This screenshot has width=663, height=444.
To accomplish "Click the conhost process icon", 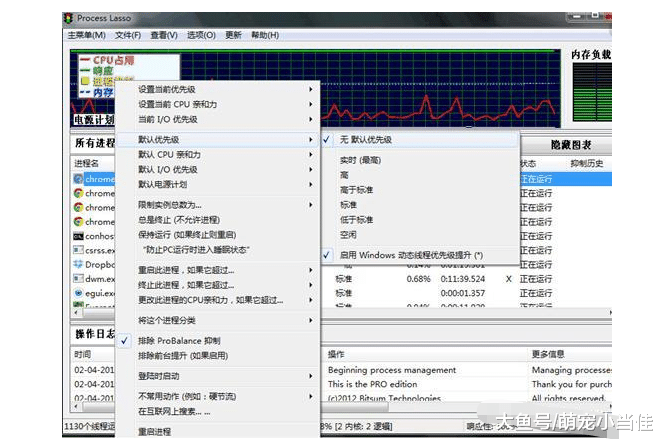I will pos(78,236).
